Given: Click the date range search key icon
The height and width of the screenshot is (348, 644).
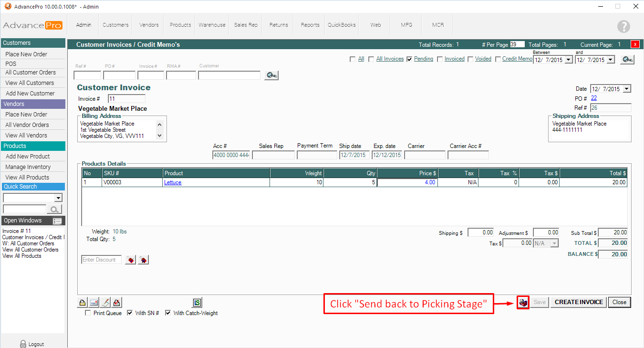Looking at the screenshot, I should (627, 60).
